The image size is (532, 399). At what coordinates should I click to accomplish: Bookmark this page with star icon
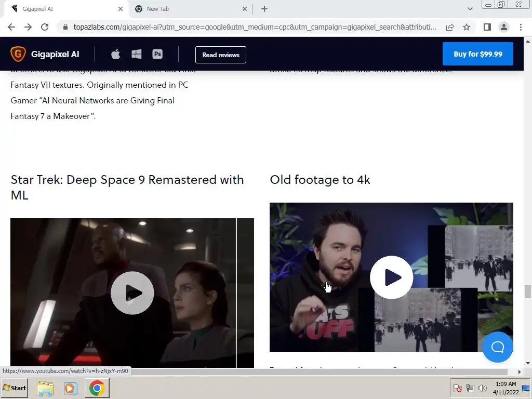(467, 27)
